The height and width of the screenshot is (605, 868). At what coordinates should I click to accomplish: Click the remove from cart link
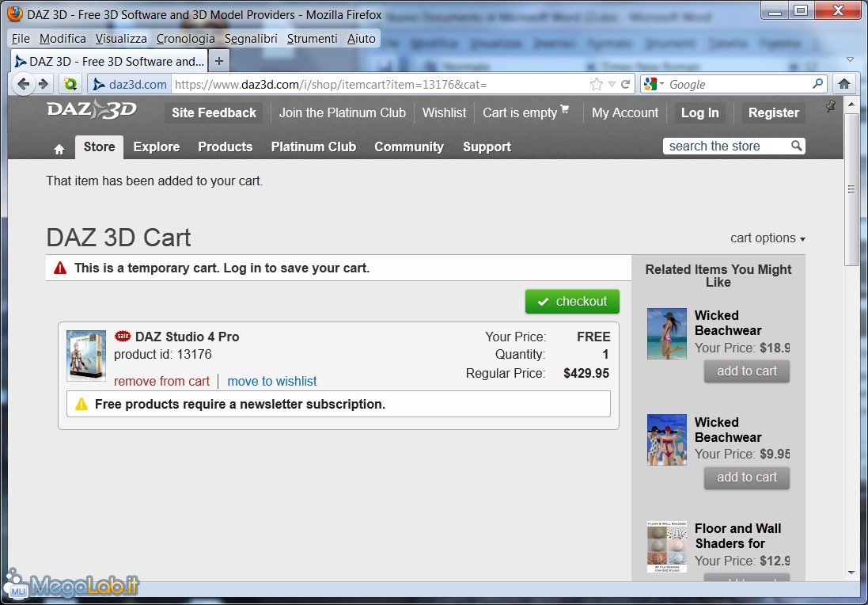click(161, 381)
